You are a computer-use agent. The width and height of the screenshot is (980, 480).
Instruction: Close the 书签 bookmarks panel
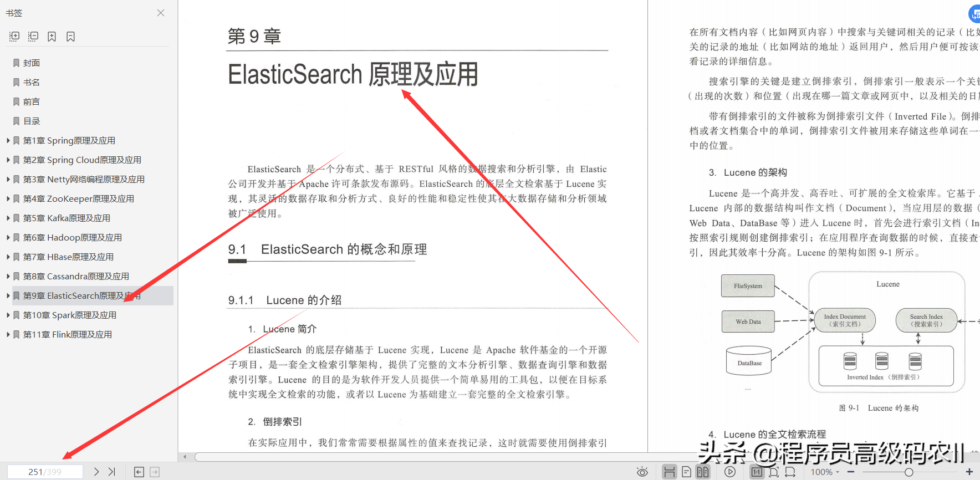click(161, 13)
